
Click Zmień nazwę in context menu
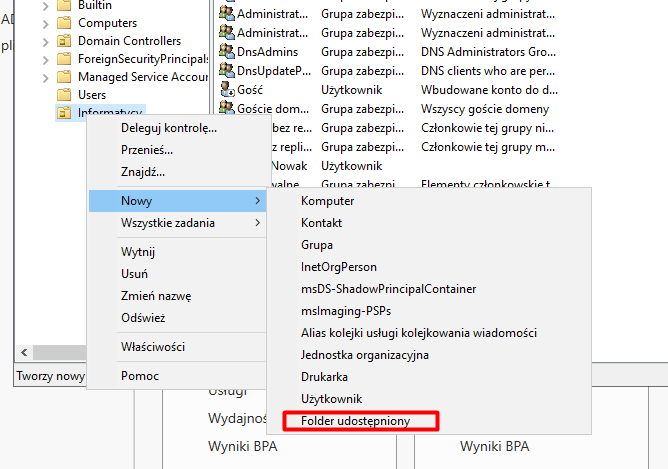155,296
